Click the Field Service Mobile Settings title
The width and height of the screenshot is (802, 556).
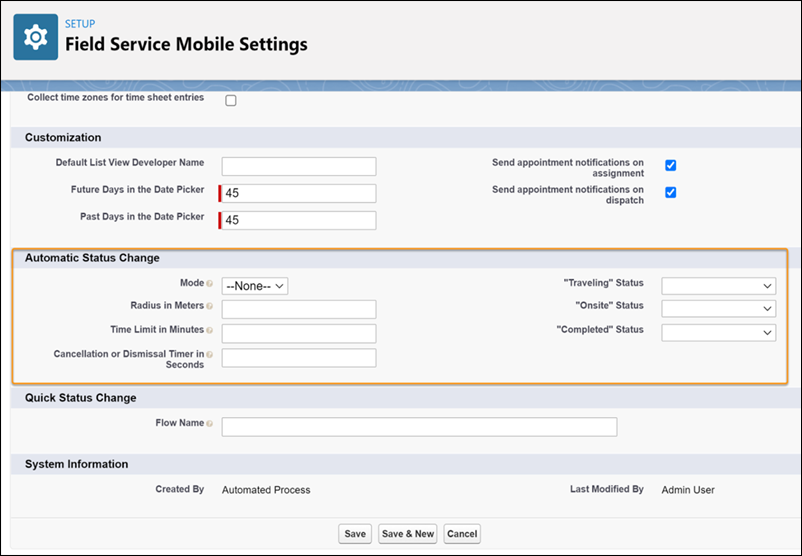(x=186, y=44)
